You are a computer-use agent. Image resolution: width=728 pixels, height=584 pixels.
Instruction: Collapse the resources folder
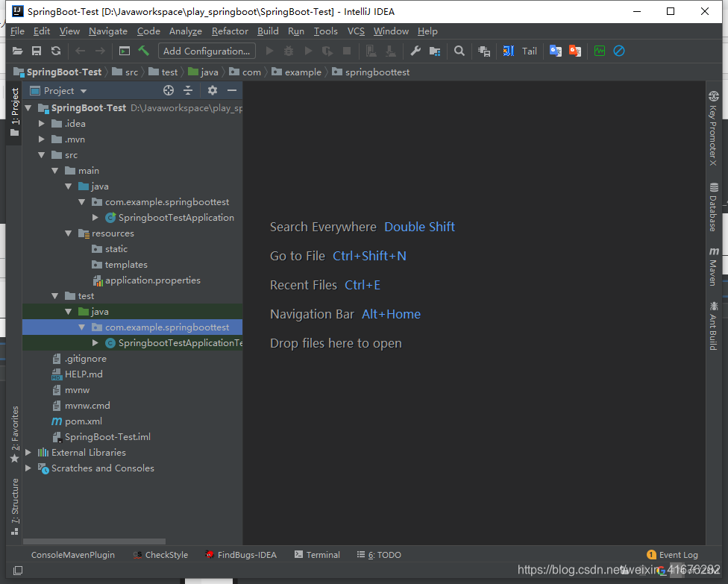click(69, 233)
